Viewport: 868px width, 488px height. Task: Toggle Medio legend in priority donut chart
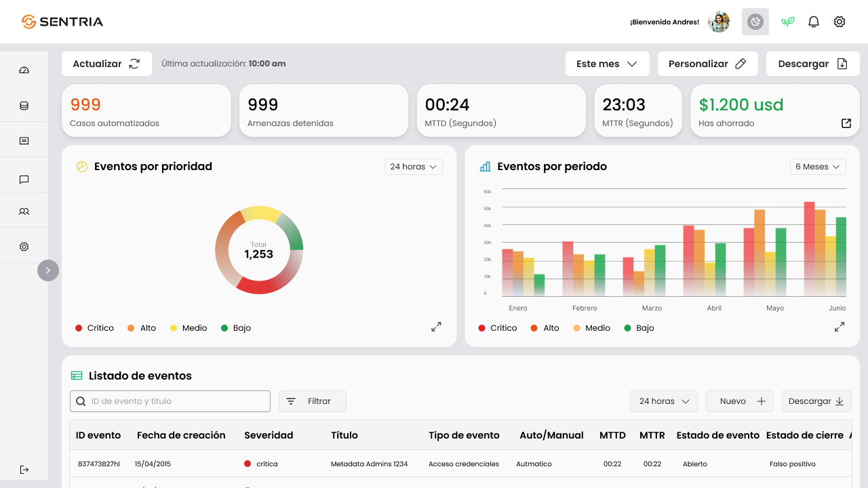189,328
